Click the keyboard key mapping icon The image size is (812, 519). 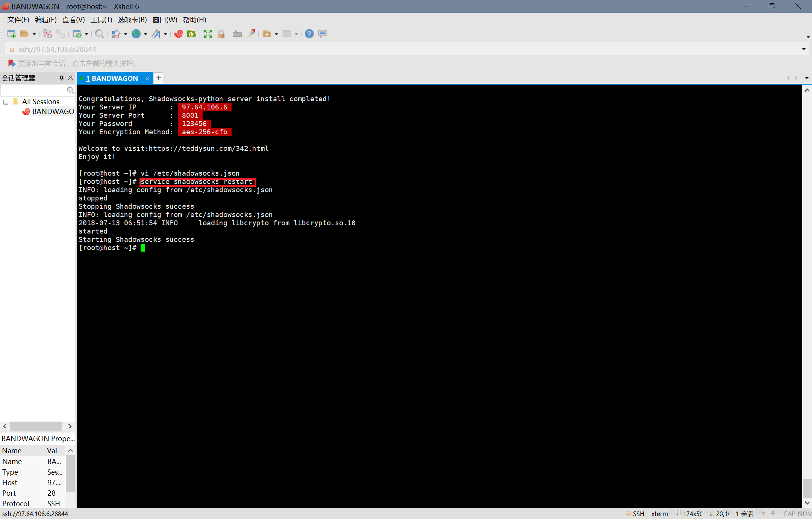(x=237, y=34)
